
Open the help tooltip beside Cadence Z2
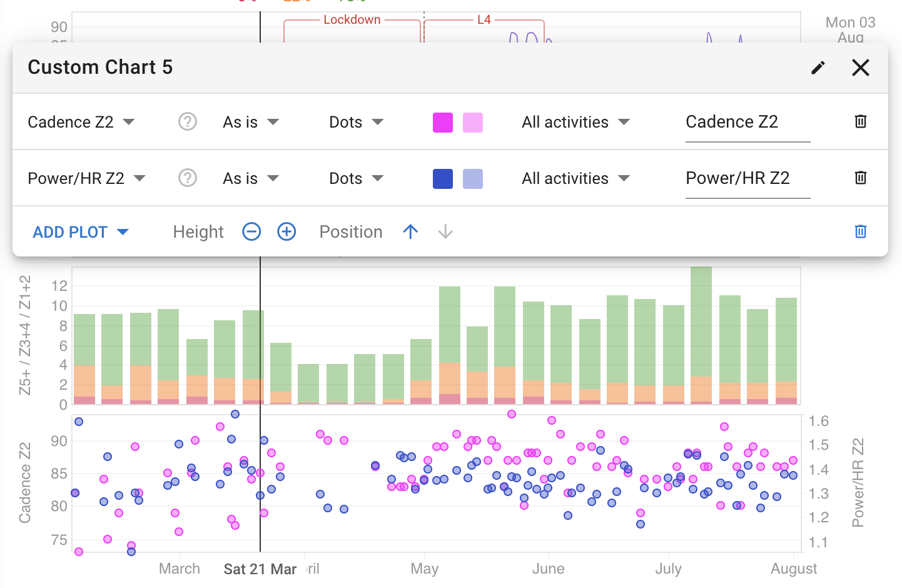pyautogui.click(x=187, y=122)
